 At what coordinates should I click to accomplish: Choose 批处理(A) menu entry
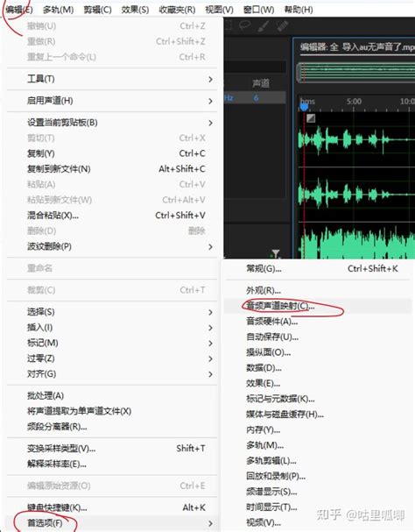(x=112, y=395)
